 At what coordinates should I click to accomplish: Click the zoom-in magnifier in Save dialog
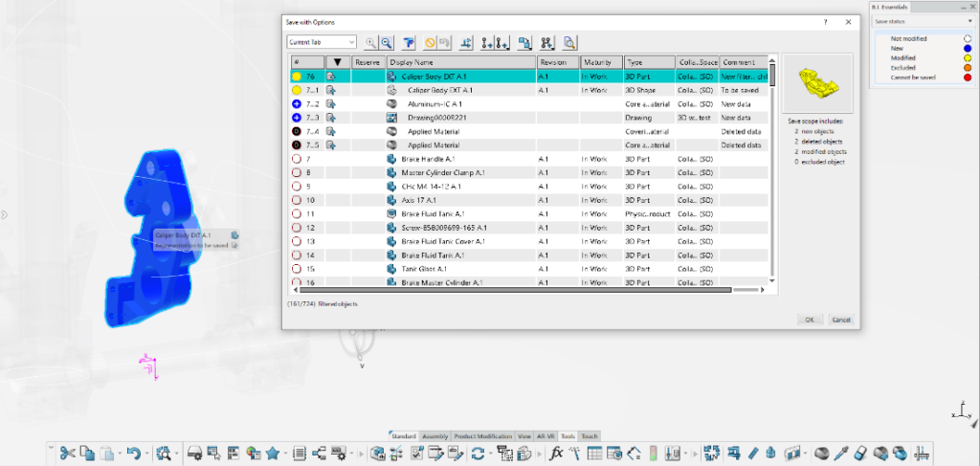tap(371, 42)
